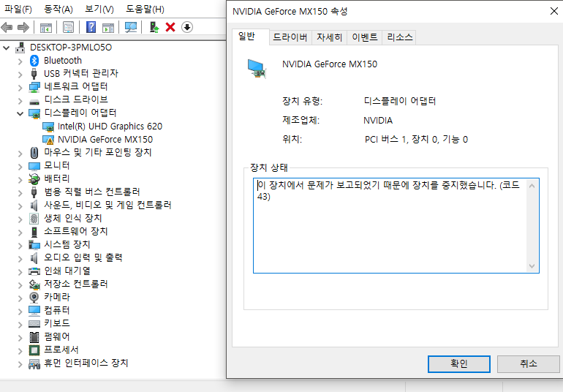Select the 범용 직렬 버스 컨트롤러 row
Viewport: 563px width, 392px height.
[92, 192]
